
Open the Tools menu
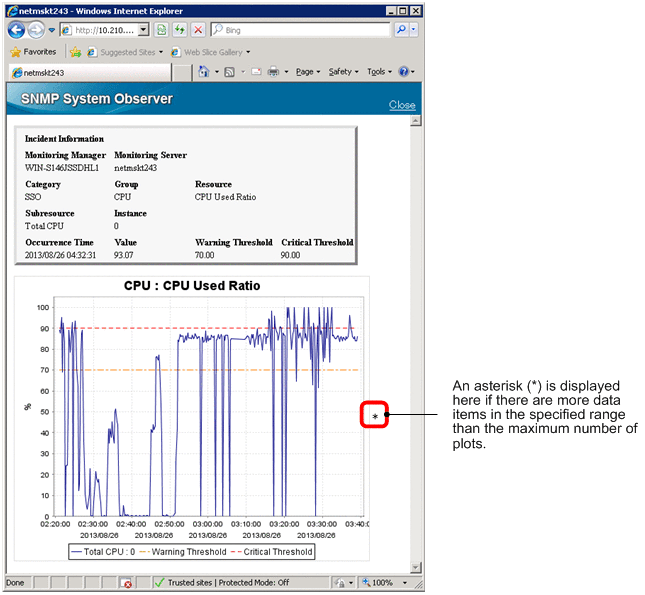coord(378,72)
